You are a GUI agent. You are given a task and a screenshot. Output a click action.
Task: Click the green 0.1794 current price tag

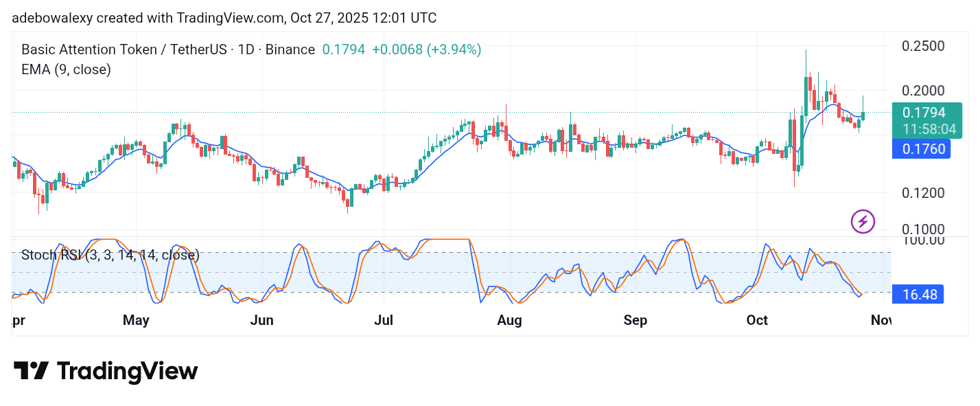[x=924, y=113]
